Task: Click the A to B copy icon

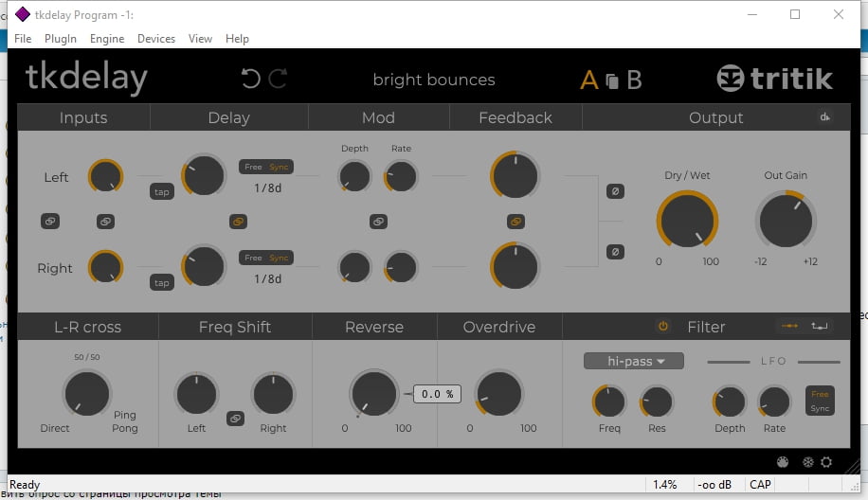Action: [612, 80]
